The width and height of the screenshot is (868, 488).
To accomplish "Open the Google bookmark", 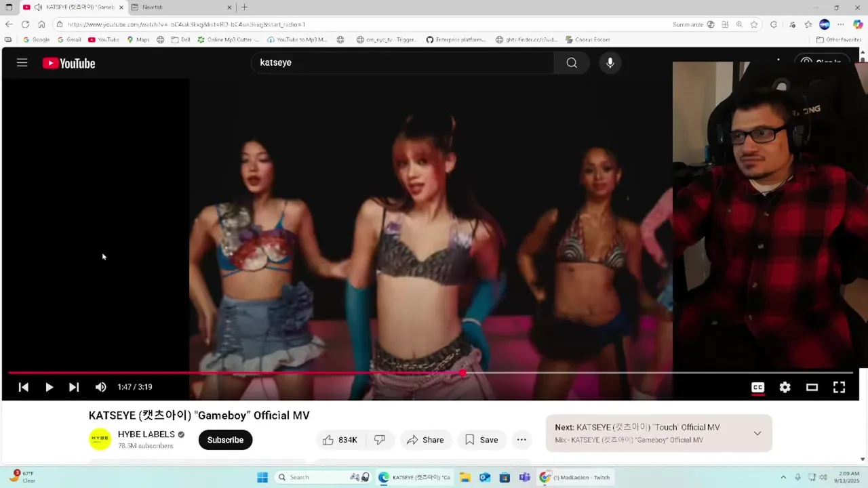I will pyautogui.click(x=36, y=39).
